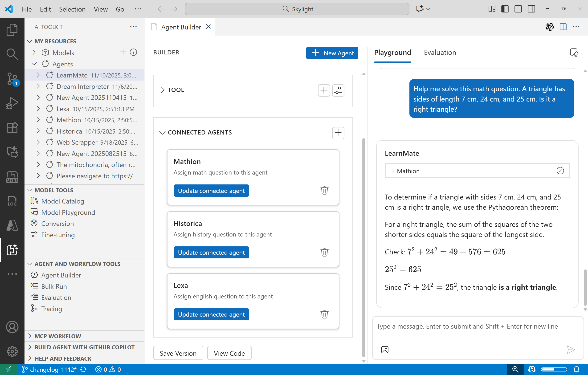Delete the Mathion connected agent
The image size is (588, 375).
click(324, 190)
